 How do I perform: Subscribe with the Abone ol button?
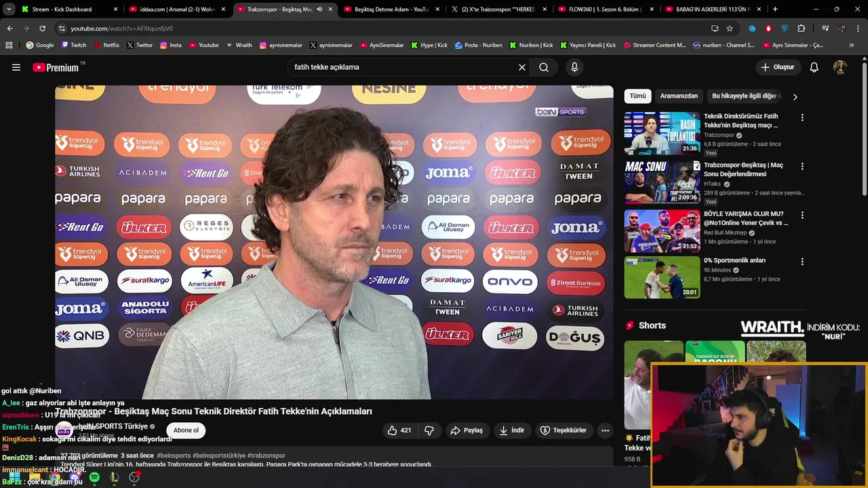tap(186, 430)
